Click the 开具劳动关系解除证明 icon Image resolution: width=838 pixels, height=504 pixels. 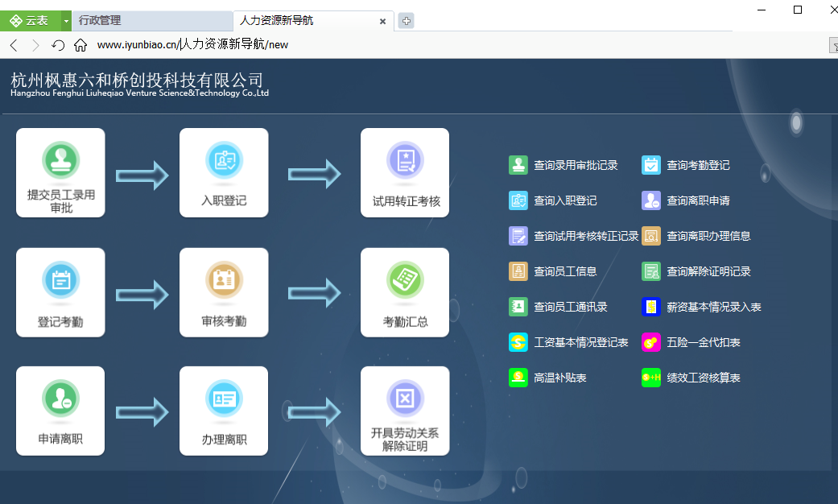[x=404, y=400]
